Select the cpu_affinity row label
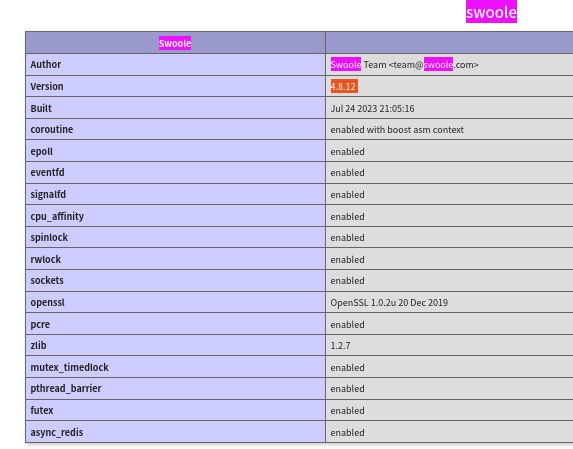This screenshot has height=449, width=573. click(x=57, y=216)
